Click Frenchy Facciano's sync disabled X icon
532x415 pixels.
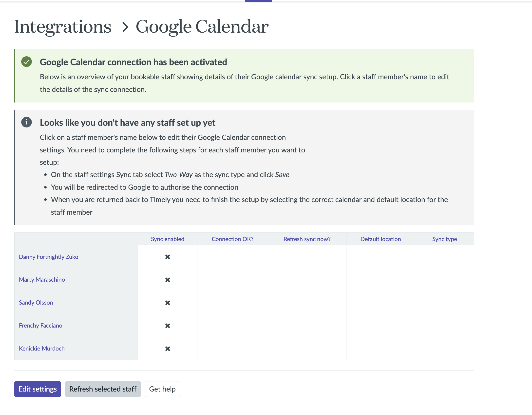pyautogui.click(x=168, y=326)
